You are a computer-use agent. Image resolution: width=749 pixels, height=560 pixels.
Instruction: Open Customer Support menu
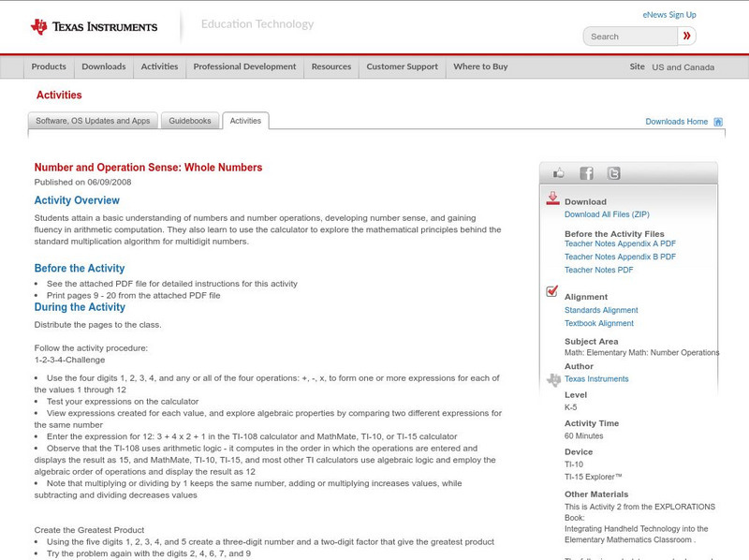click(x=403, y=66)
